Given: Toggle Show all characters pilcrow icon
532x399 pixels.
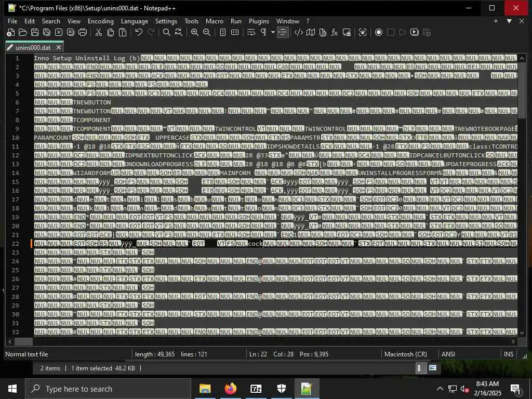Looking at the screenshot, I should [x=263, y=33].
